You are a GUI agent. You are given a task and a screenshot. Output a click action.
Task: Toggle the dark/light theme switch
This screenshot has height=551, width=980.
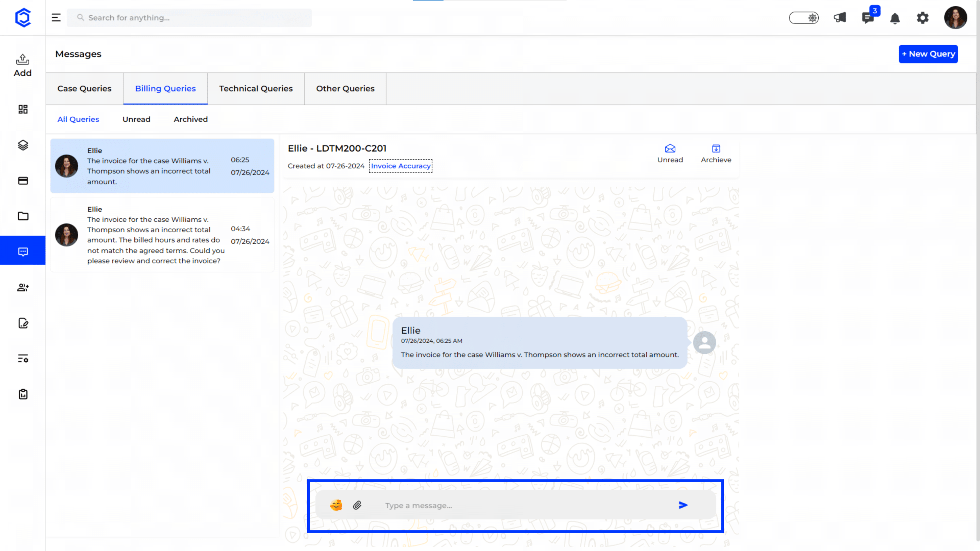coord(803,18)
